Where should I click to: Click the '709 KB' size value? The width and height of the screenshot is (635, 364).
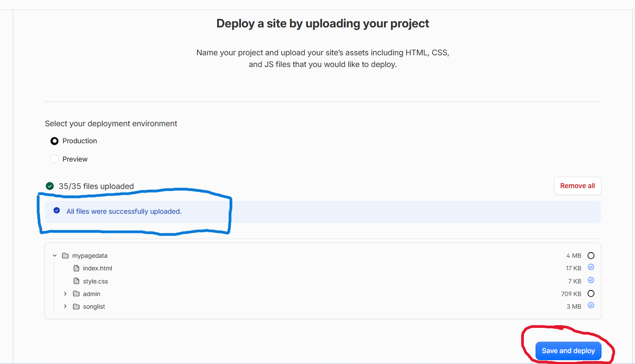click(x=571, y=294)
